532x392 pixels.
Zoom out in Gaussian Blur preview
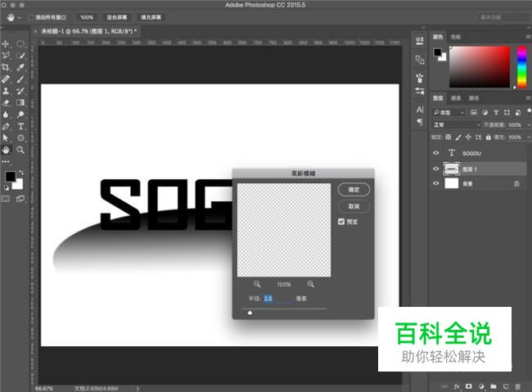point(257,284)
